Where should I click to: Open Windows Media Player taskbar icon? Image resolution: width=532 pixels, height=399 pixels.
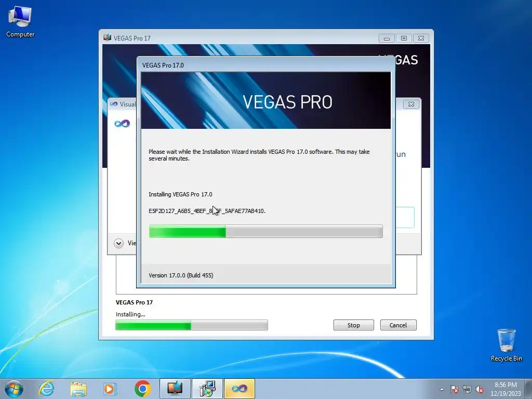110,389
